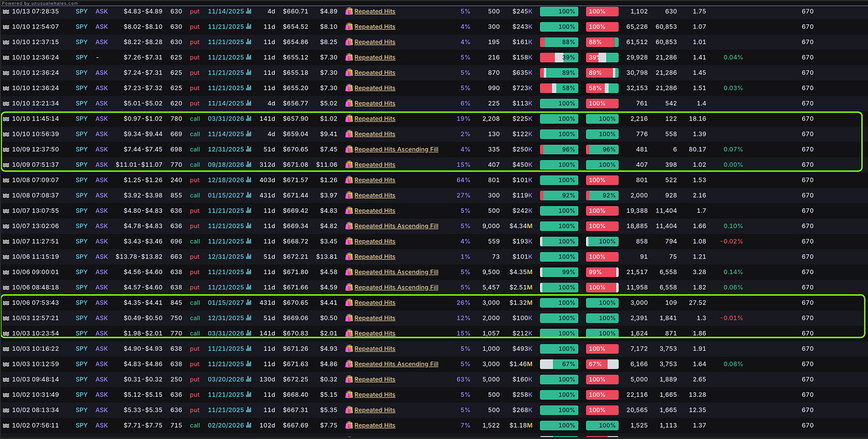Click the wave icon on the 10/08 07:09:07 row
Screen dimensions: 868x439
(6, 180)
